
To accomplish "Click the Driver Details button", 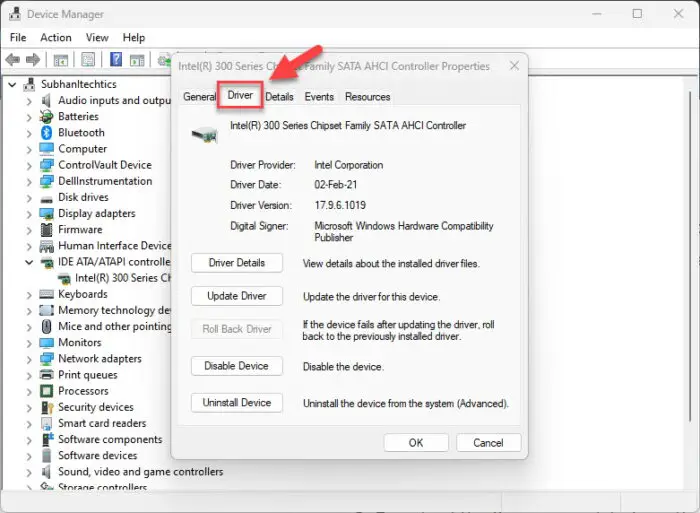I will [x=237, y=263].
